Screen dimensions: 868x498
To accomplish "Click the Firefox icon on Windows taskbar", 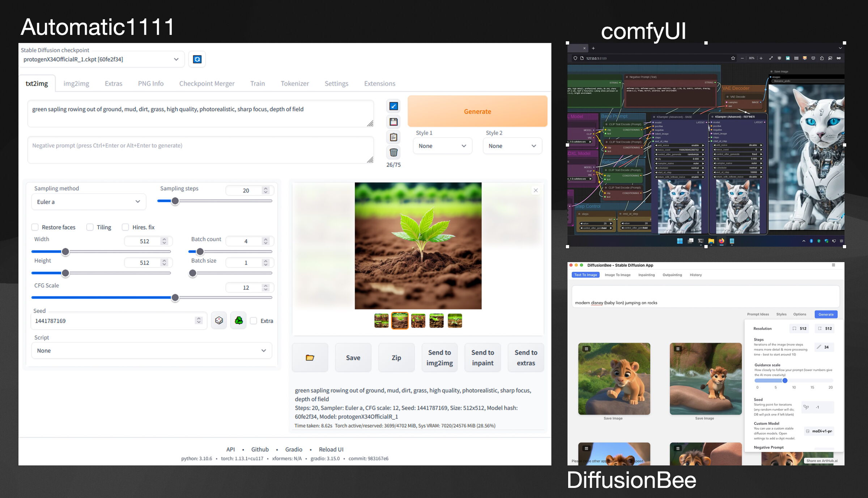I will 722,241.
